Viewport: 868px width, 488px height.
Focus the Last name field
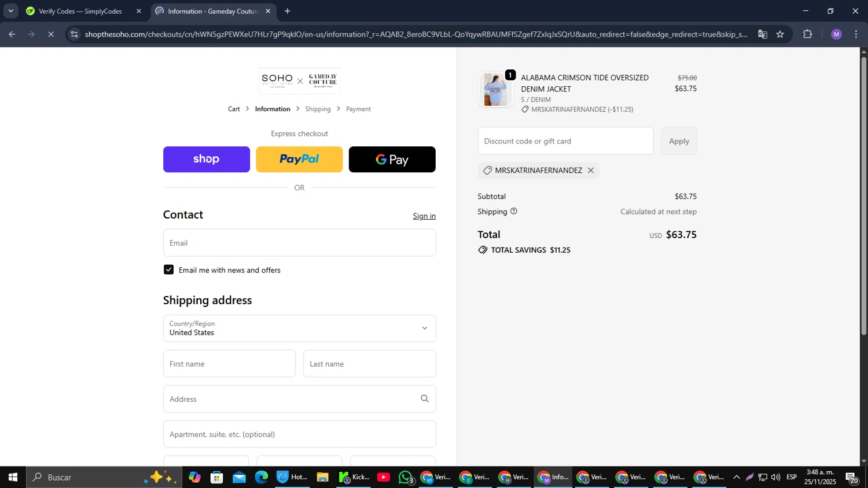tap(370, 364)
